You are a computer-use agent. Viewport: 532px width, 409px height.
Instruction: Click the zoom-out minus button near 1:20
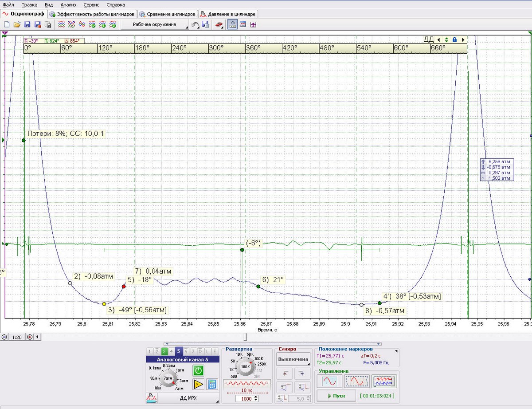point(4,337)
